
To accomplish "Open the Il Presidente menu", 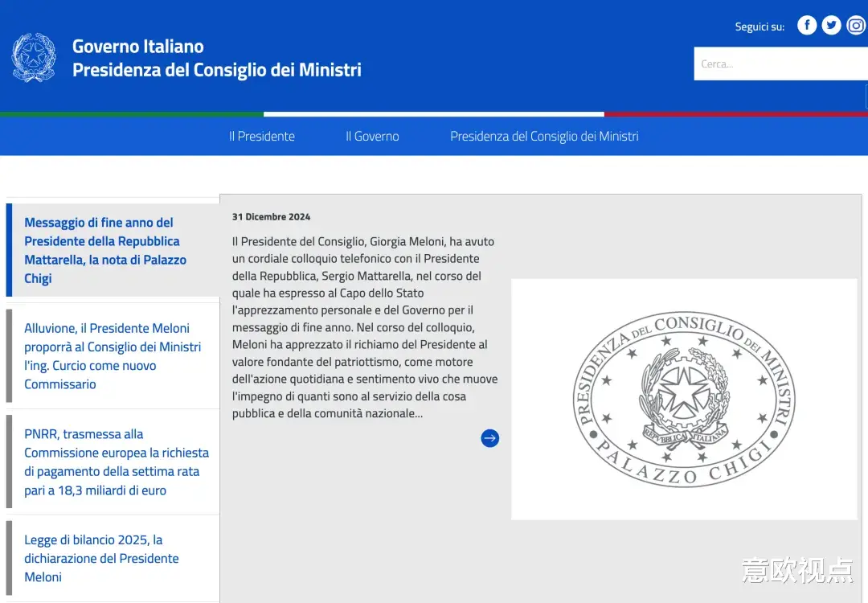I will pyautogui.click(x=262, y=136).
